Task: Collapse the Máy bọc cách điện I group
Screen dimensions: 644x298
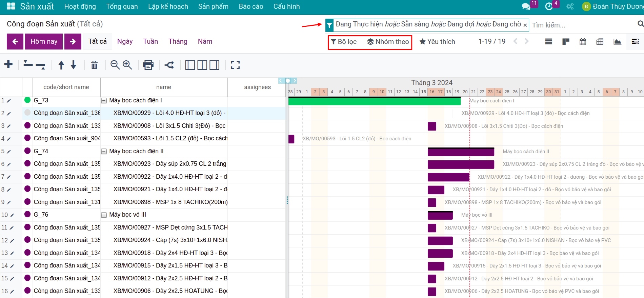Action: [x=104, y=101]
